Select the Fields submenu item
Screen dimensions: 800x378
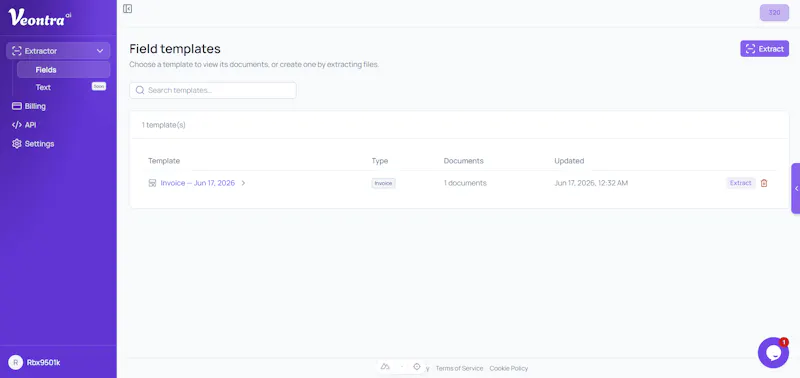click(63, 70)
